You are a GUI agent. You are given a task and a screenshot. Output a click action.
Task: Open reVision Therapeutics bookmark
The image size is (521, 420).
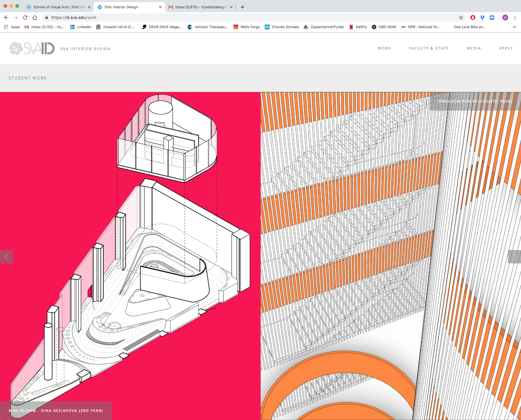[208, 27]
